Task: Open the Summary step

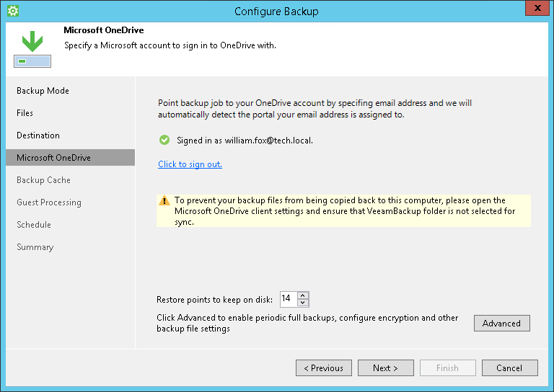Action: click(35, 247)
